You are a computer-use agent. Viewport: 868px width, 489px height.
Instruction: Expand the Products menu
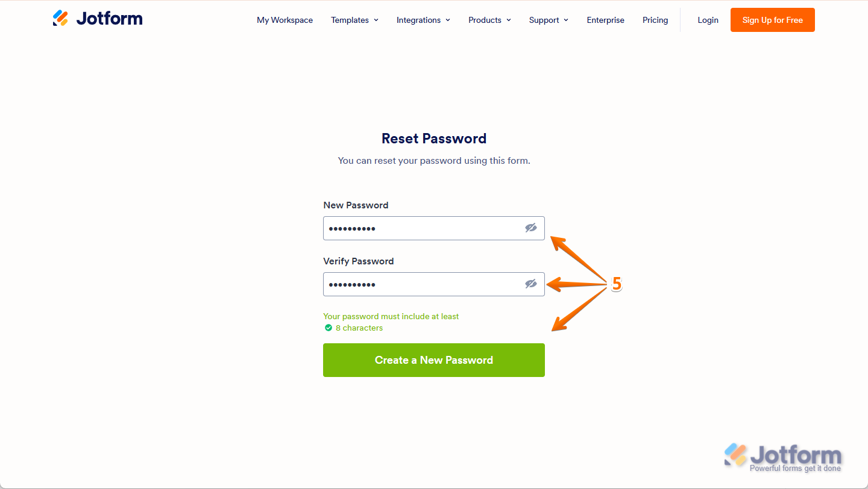(489, 20)
